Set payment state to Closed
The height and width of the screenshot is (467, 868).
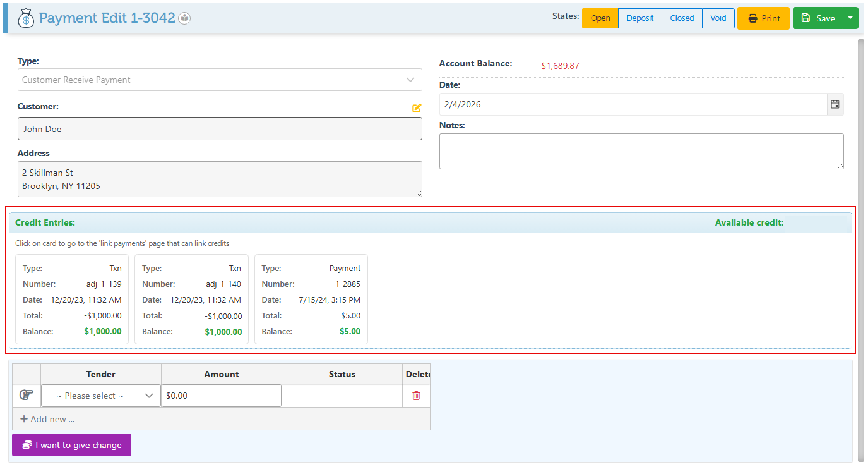pos(682,18)
